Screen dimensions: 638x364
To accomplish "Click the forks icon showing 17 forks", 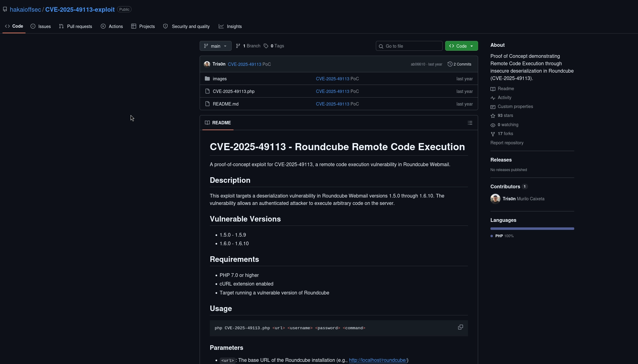I will (x=493, y=134).
